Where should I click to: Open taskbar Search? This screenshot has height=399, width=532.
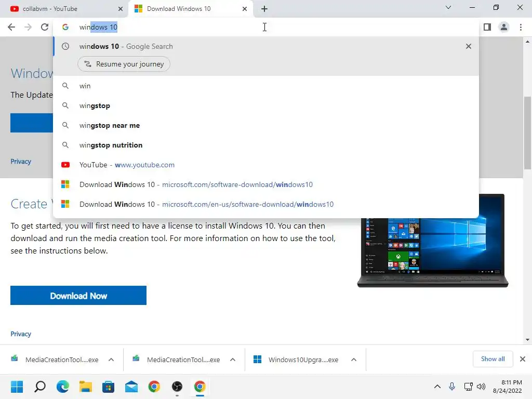(x=39, y=387)
